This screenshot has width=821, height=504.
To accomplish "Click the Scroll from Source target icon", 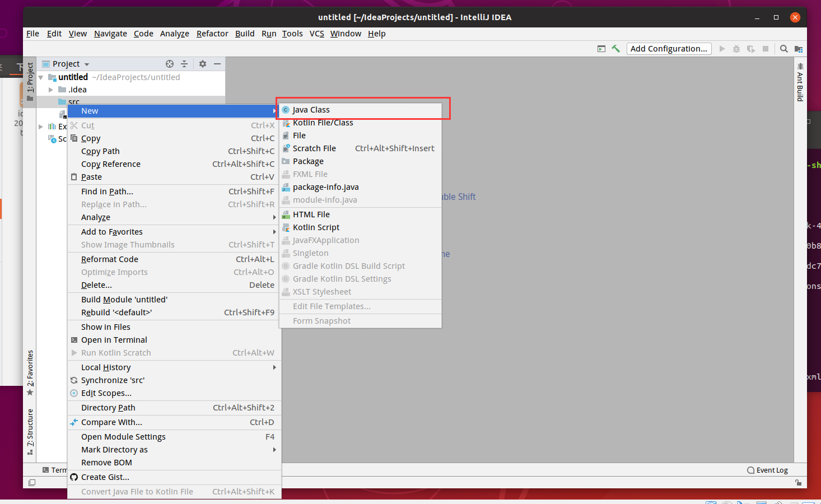I will click(170, 64).
